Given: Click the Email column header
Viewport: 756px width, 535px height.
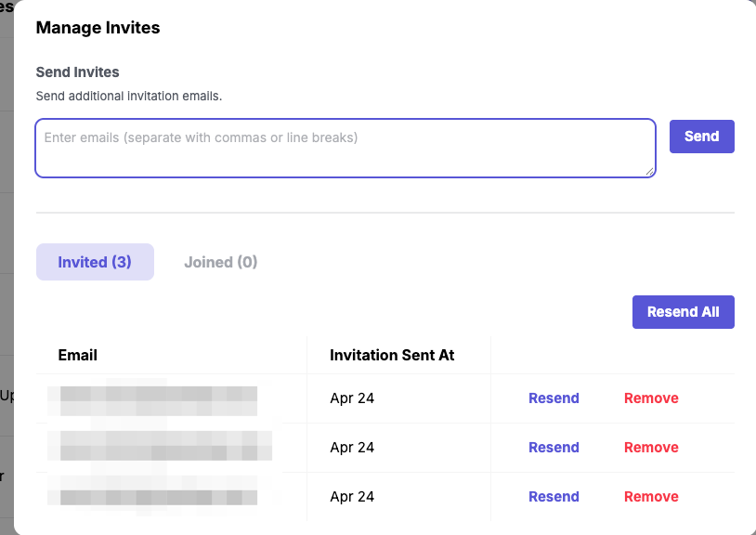Looking at the screenshot, I should pos(78,355).
